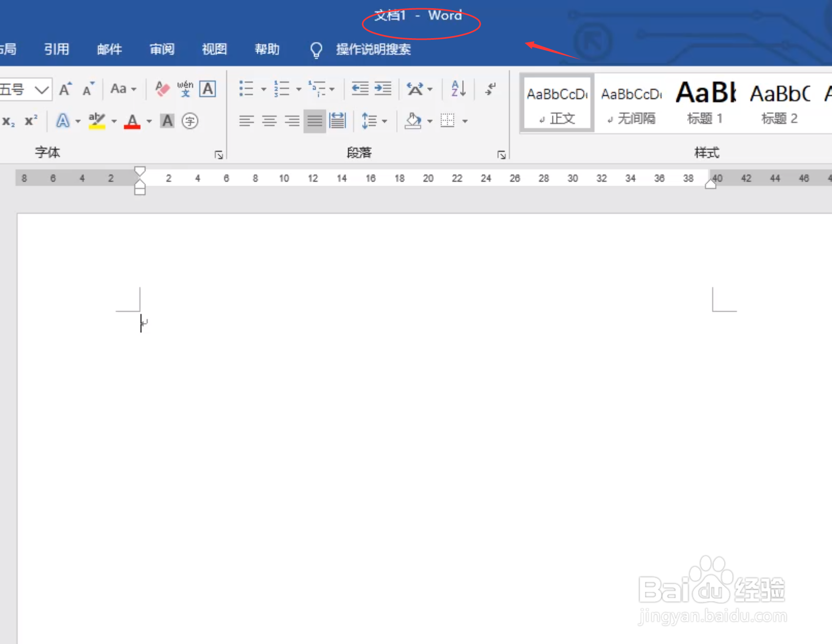The image size is (832, 644).
Task: Apply multilevel list
Action: click(317, 89)
